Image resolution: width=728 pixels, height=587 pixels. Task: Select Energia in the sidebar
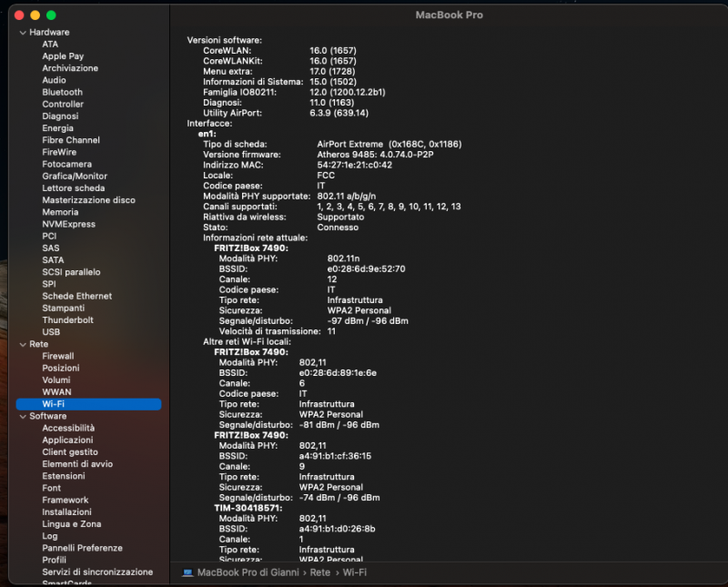[57, 128]
